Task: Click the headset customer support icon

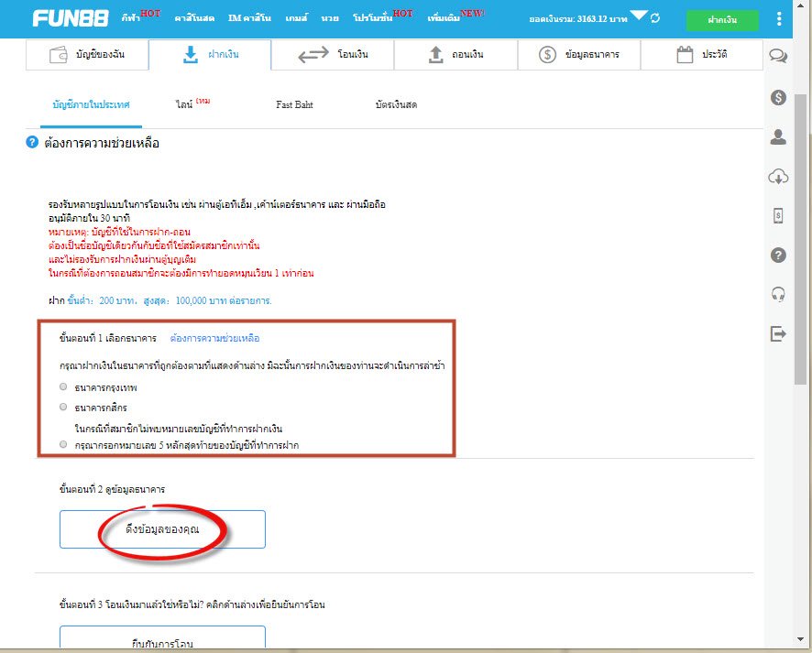Action: 778,294
